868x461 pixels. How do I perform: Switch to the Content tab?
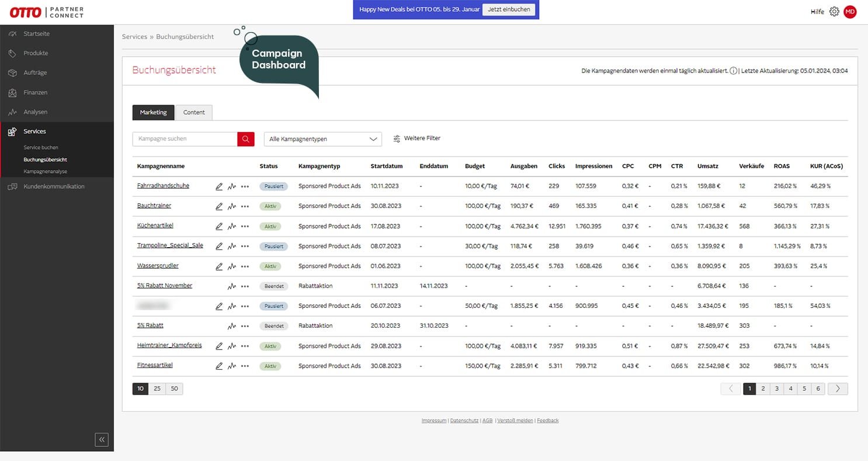[x=194, y=112]
